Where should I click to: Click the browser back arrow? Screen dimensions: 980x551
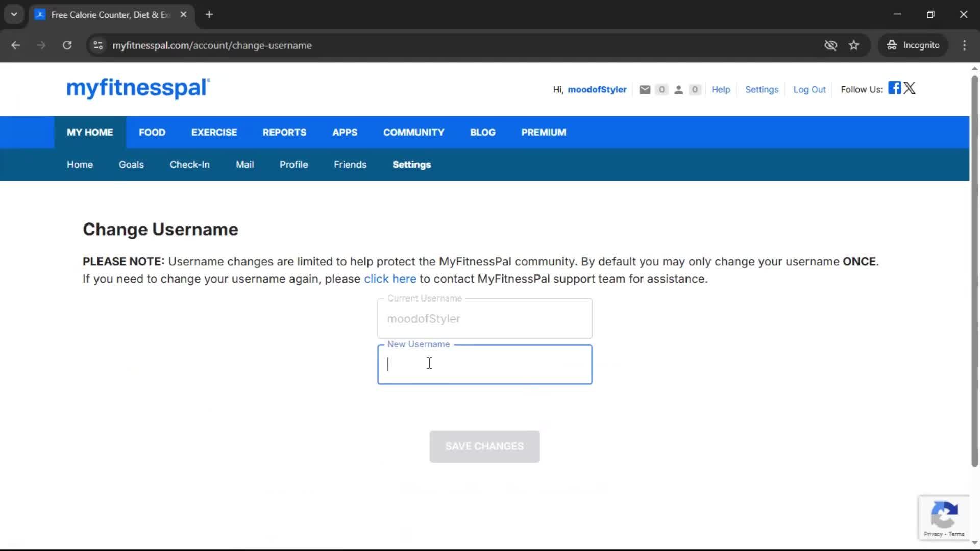tap(16, 45)
